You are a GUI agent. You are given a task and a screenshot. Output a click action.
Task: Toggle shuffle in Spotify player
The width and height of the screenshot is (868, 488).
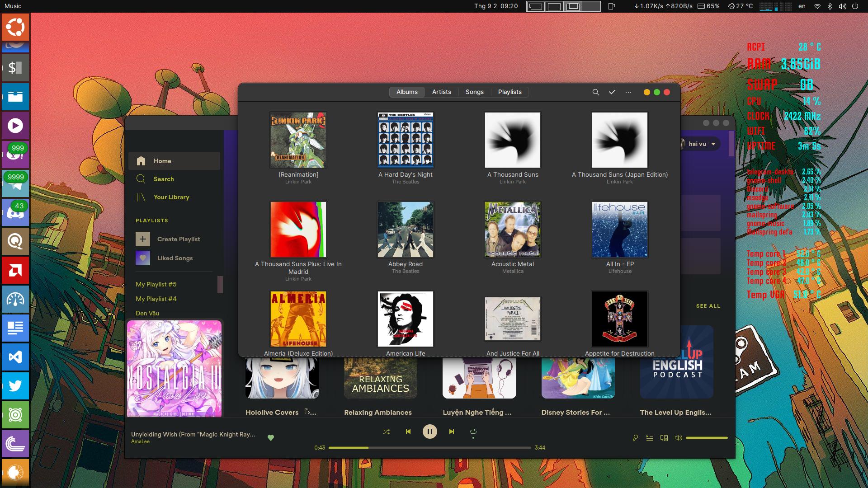386,432
